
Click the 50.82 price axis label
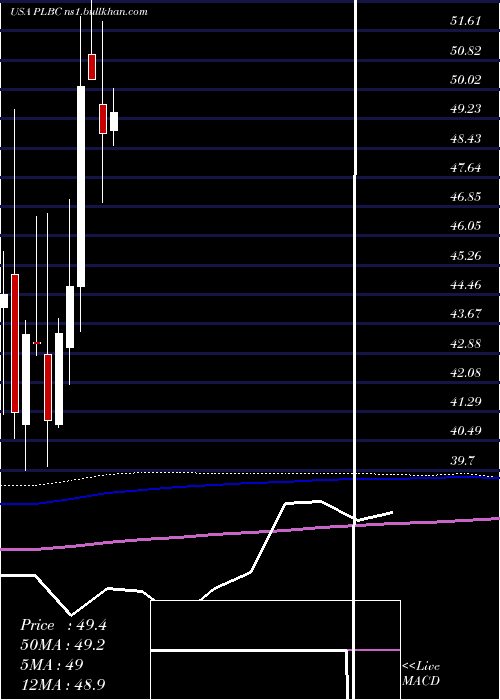point(466,50)
